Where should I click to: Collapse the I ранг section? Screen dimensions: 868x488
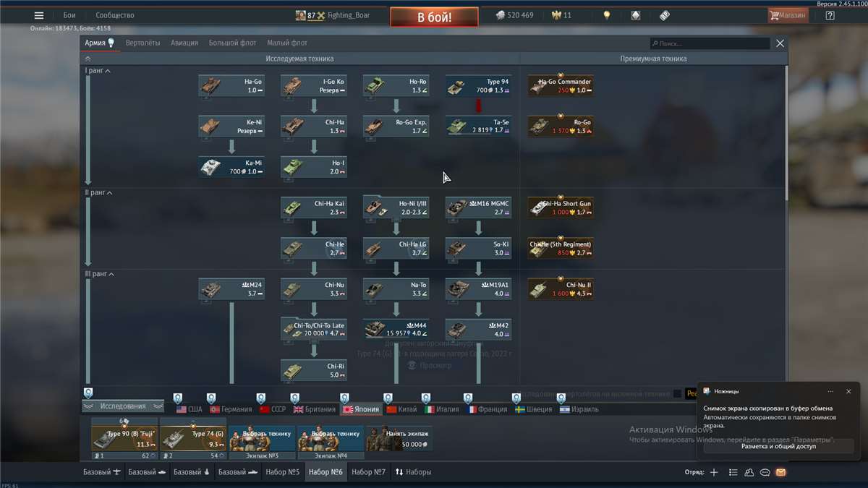tap(98, 71)
